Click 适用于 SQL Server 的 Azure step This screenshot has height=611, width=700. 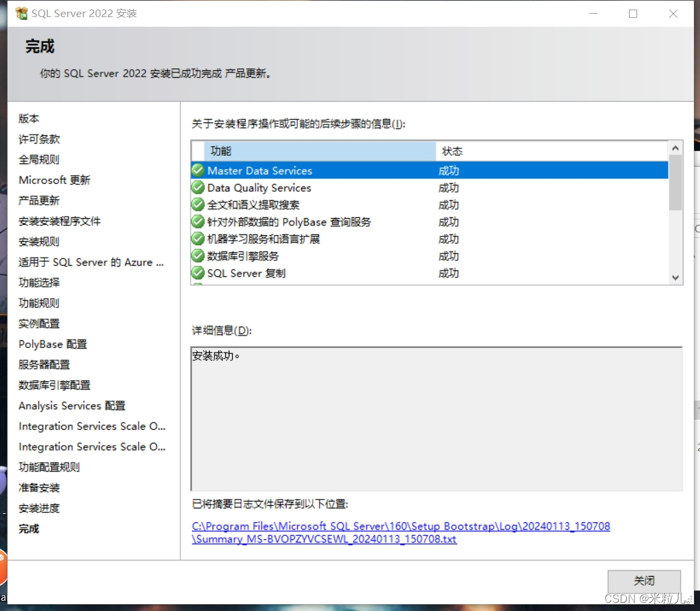point(91,262)
